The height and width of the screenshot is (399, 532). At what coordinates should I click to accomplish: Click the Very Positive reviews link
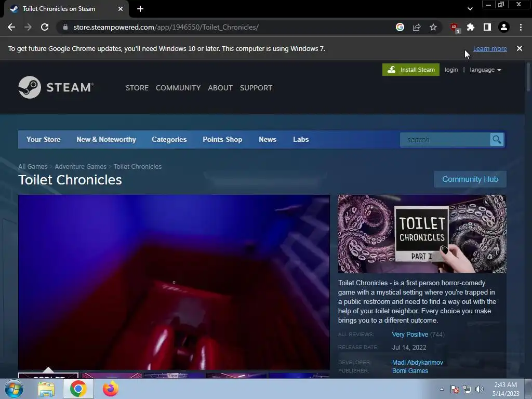click(x=410, y=335)
